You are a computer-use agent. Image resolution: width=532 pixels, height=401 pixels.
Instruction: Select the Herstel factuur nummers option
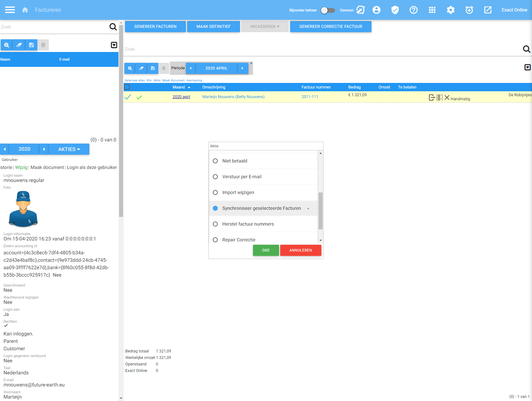(215, 224)
